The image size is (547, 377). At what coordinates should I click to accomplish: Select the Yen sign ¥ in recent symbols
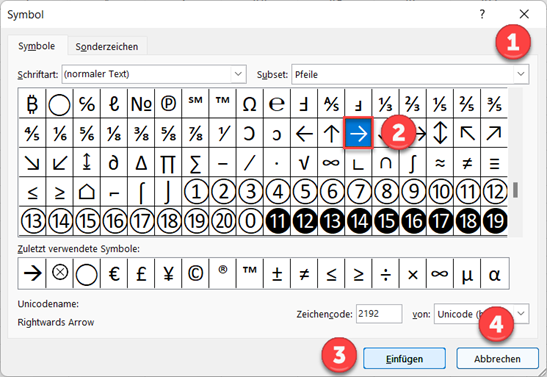click(168, 274)
